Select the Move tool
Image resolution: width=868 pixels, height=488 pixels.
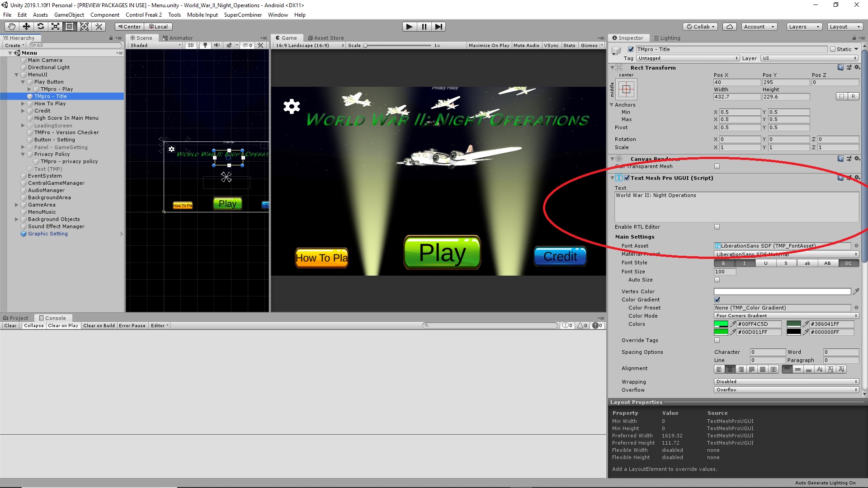click(26, 26)
